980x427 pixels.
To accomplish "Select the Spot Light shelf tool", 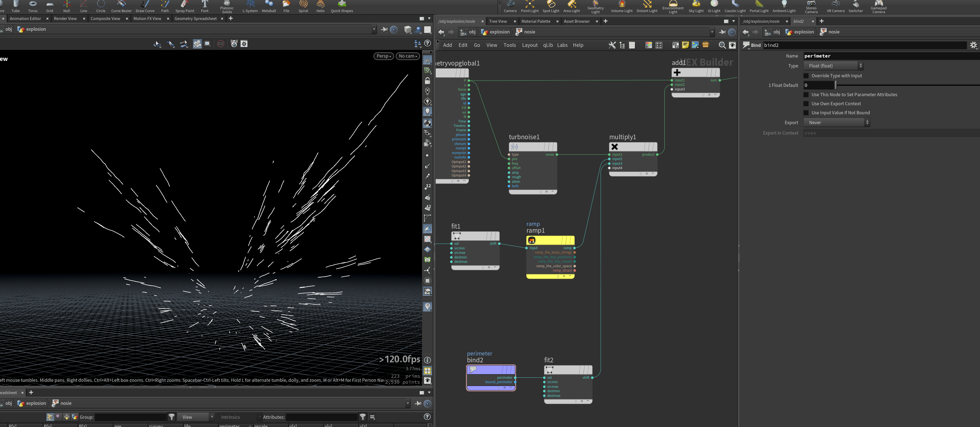I will [551, 7].
